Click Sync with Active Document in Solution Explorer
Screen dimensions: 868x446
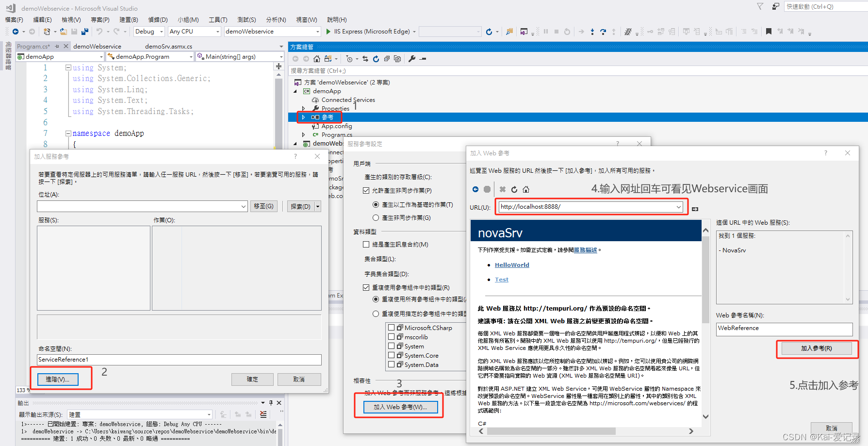pyautogui.click(x=365, y=59)
